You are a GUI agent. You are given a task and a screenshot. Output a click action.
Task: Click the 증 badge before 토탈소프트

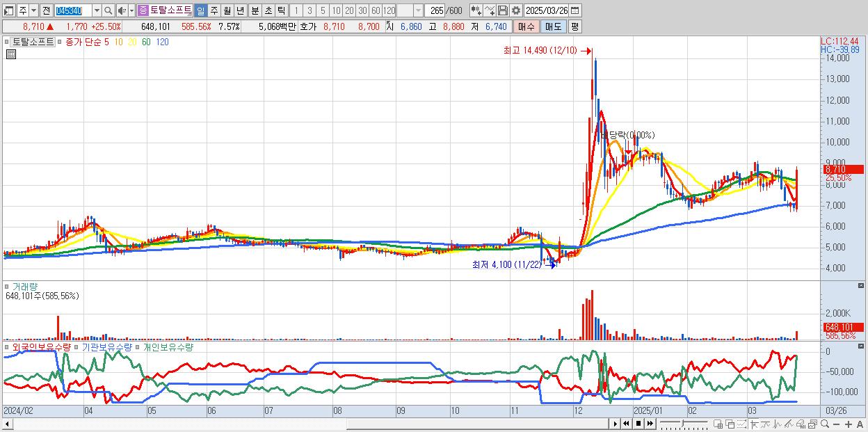pyautogui.click(x=143, y=10)
